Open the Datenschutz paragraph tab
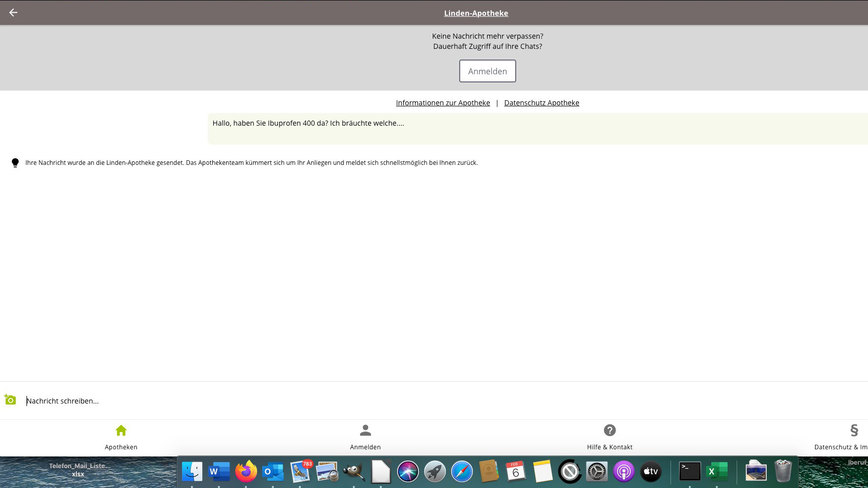 (853, 437)
